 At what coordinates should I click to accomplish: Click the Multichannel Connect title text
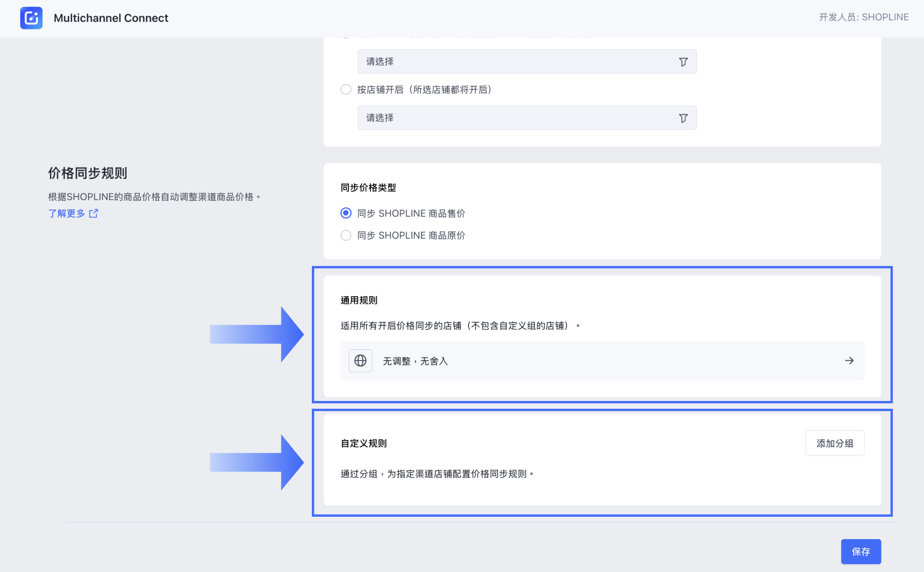pos(111,18)
